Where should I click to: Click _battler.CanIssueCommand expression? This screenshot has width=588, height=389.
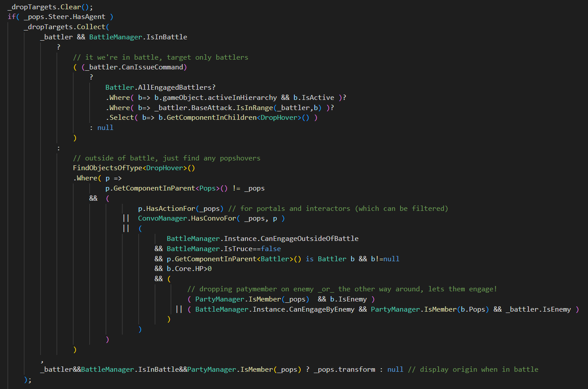134,67
